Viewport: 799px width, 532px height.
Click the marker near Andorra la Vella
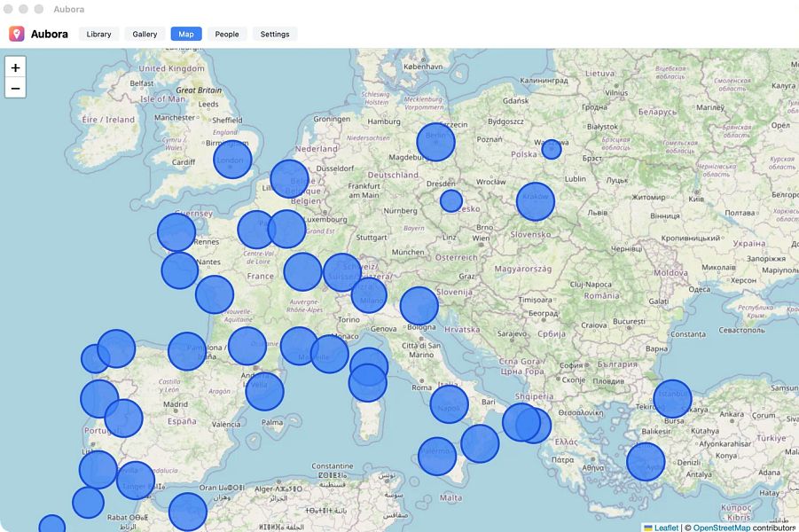[264, 391]
